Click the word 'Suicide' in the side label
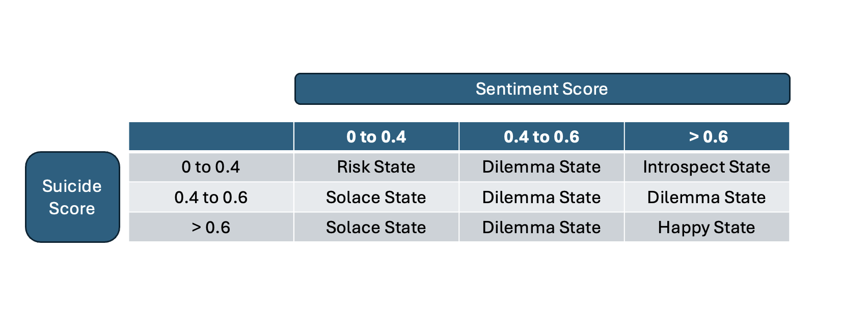This screenshot has width=868, height=335. 72,186
